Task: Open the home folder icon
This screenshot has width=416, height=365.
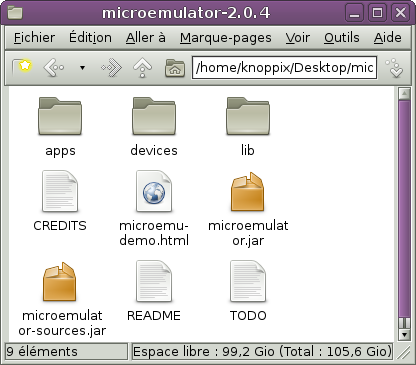Action: pyautogui.click(x=175, y=68)
